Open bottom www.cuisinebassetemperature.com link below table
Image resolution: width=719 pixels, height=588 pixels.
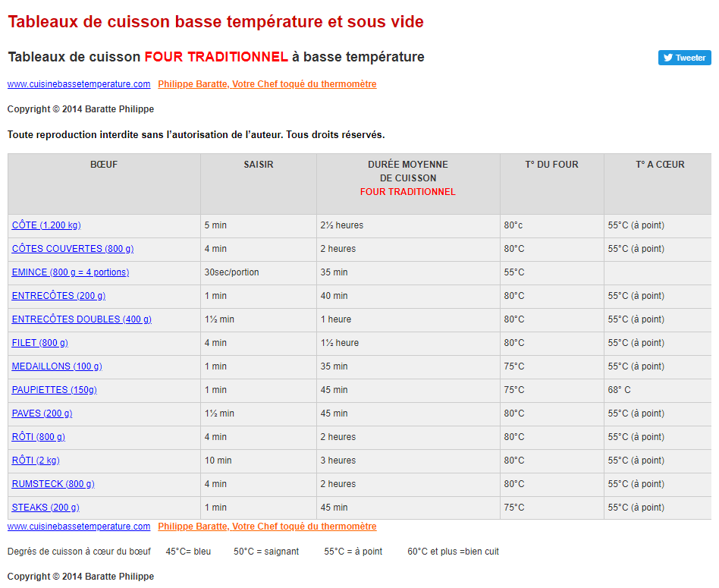pos(79,527)
